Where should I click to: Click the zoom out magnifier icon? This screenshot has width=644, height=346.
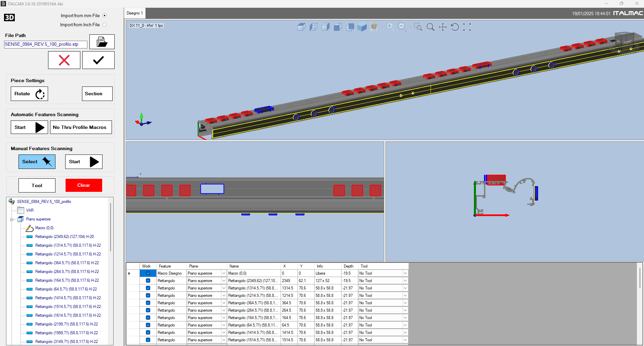402,27
